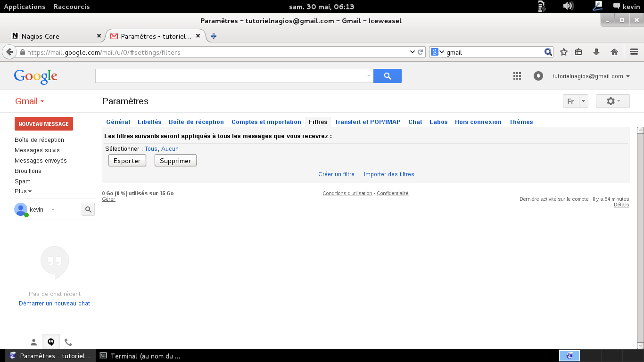This screenshot has height=362, width=644.
Task: Click the kevin profile avatar in chat
Action: click(x=21, y=210)
